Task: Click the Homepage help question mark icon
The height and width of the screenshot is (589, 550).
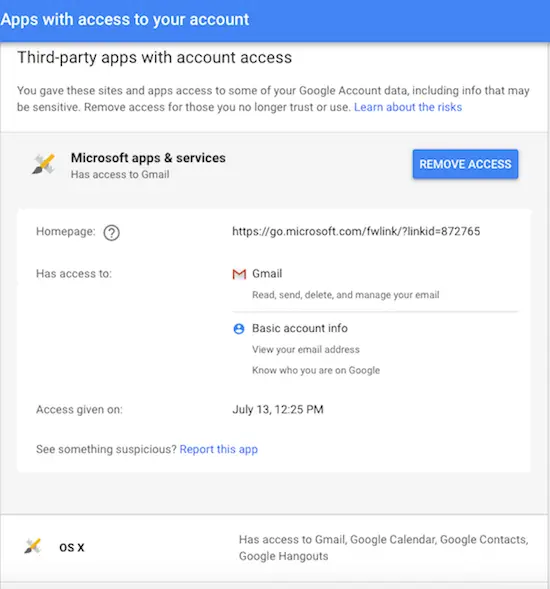Action: point(112,233)
